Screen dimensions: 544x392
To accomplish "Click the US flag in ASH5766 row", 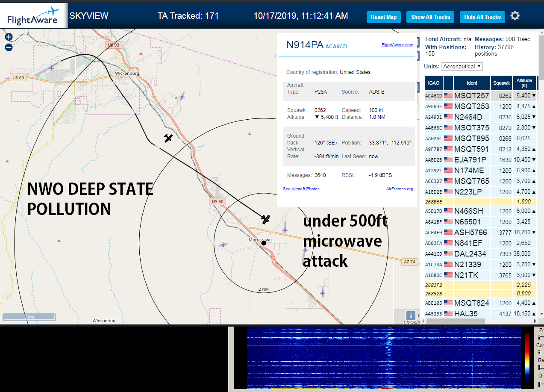I will tap(448, 233).
